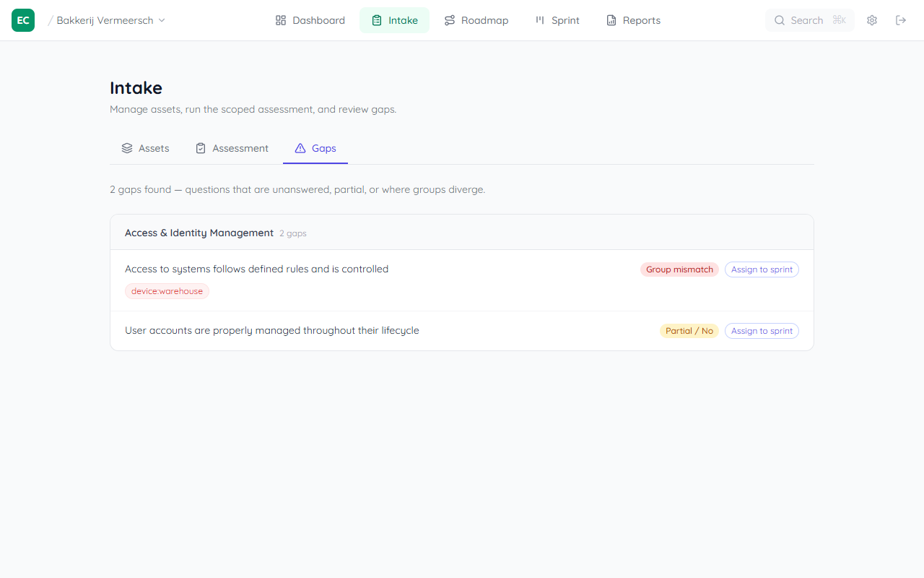Click the Search input field
Image resolution: width=924 pixels, height=578 pixels.
pos(809,20)
